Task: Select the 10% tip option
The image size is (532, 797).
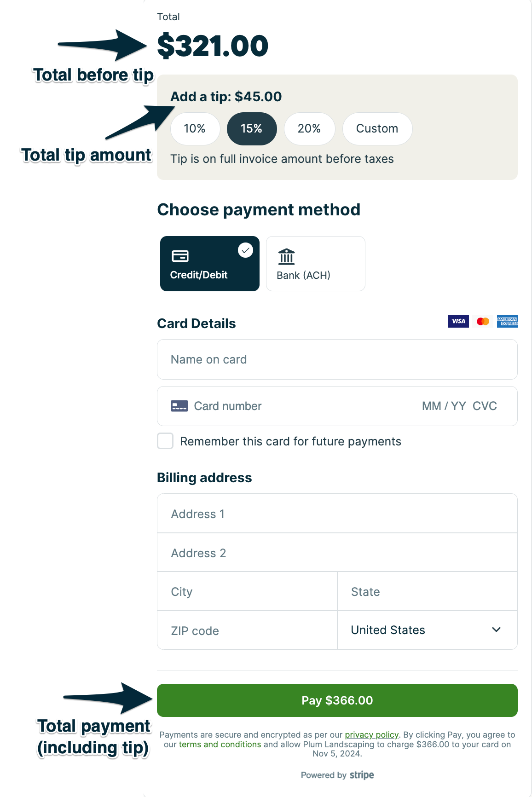Action: click(x=195, y=129)
